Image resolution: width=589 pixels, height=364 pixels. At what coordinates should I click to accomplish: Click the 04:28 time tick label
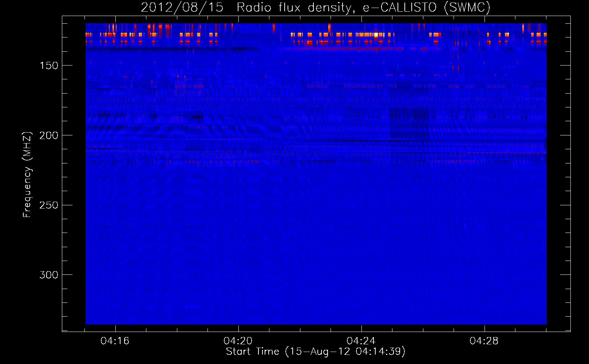(484, 341)
